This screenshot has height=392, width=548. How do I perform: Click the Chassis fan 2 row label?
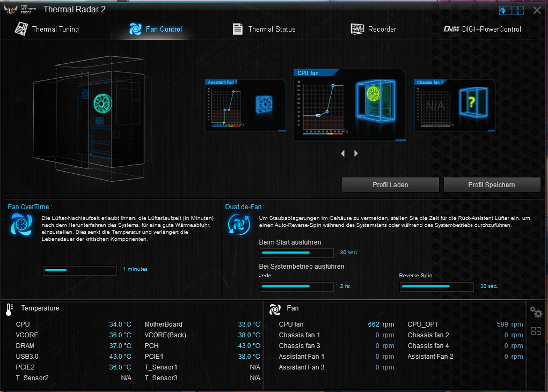click(x=428, y=335)
